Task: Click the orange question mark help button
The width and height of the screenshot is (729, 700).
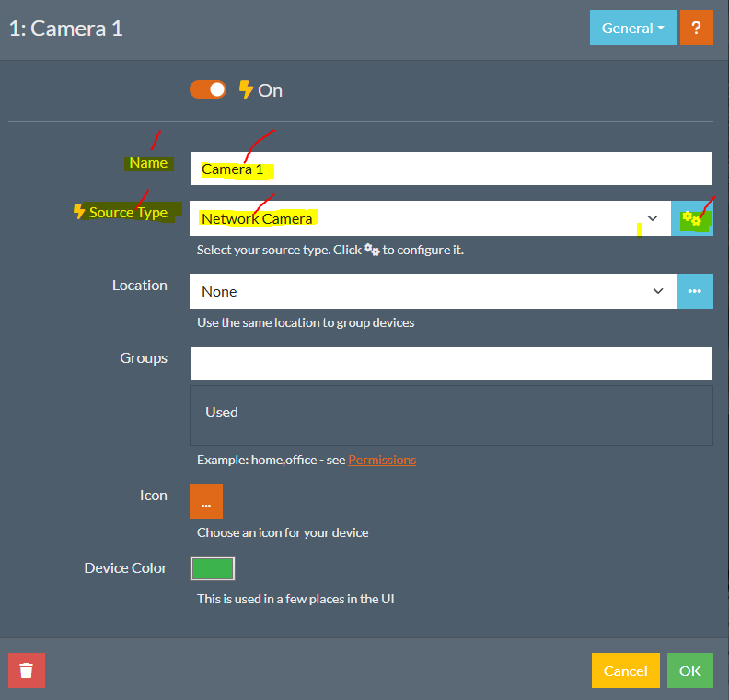Action: click(x=697, y=28)
